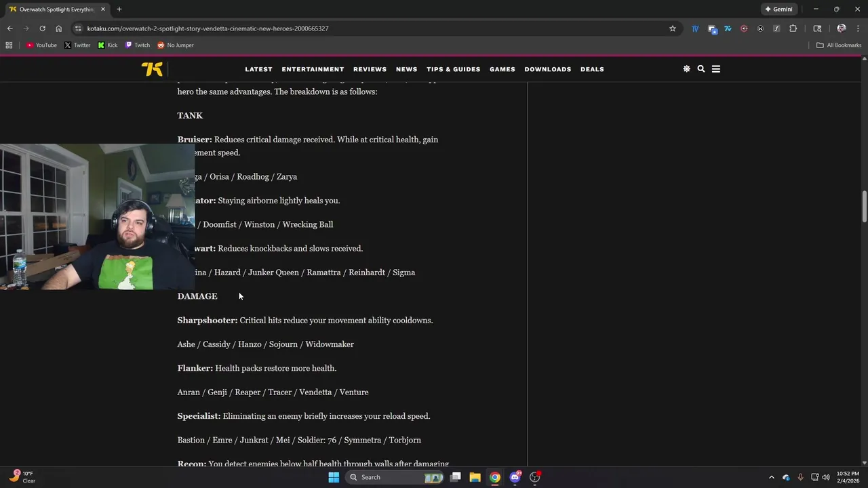Open the blue TV extension icon

pyautogui.click(x=695, y=28)
